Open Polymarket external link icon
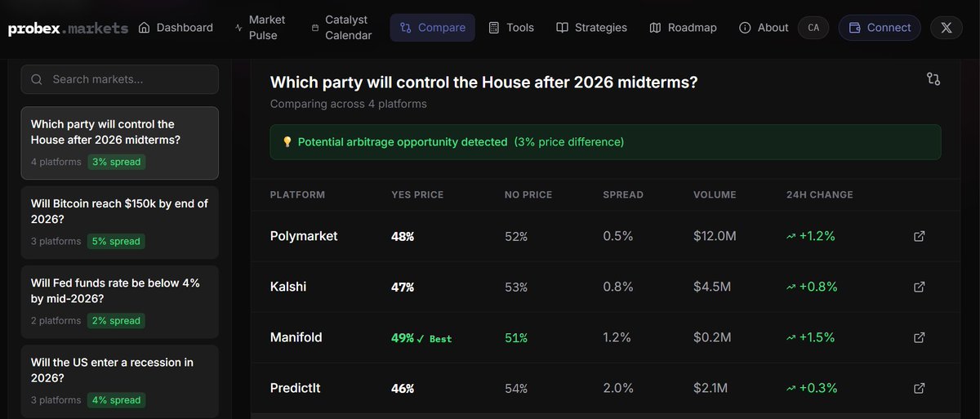Viewport: 980px width, 419px height. tap(919, 236)
